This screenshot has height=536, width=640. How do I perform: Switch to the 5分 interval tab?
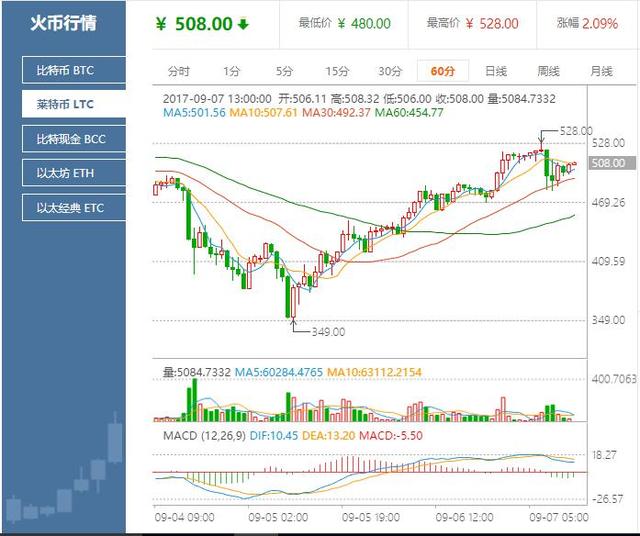coord(284,71)
